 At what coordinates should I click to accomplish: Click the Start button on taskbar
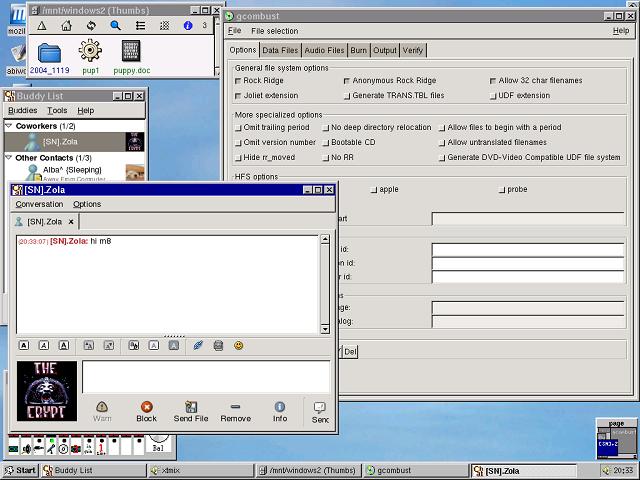point(20,470)
